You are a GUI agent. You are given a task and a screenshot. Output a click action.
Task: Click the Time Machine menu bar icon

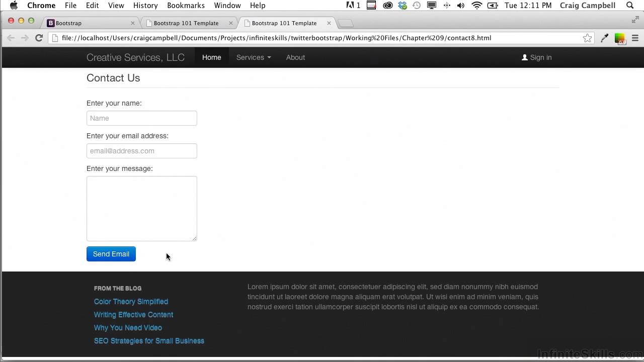[x=417, y=6]
